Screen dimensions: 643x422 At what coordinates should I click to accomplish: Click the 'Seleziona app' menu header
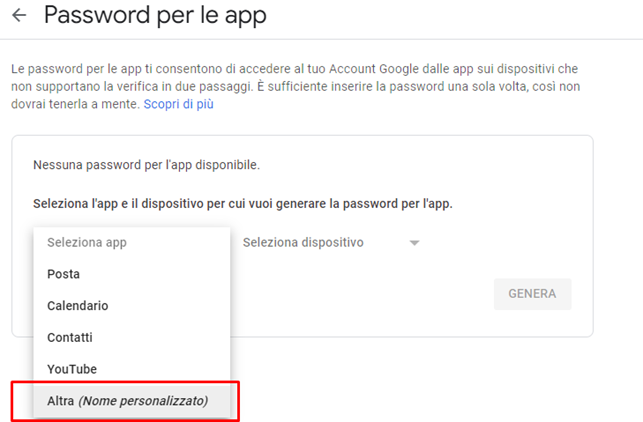pos(87,242)
